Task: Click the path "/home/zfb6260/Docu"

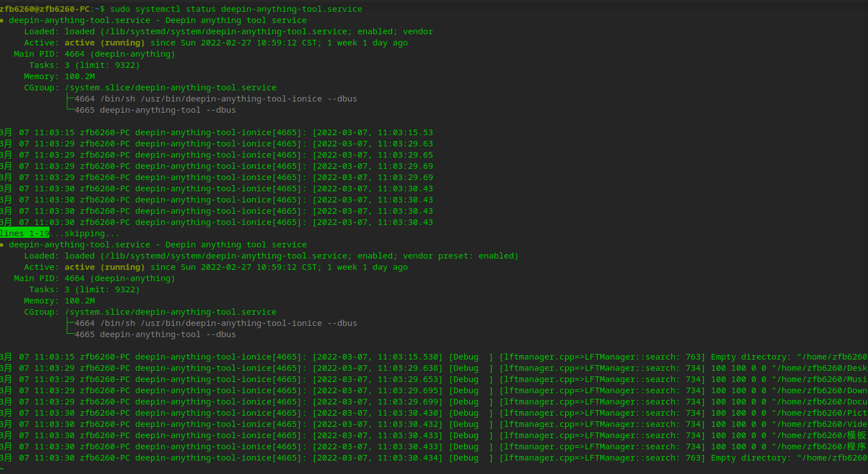Action: [821, 402]
